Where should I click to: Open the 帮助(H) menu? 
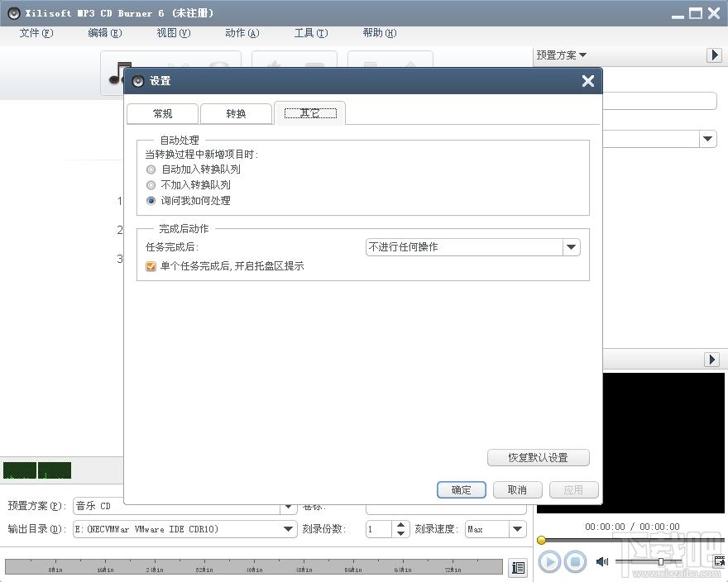point(380,33)
